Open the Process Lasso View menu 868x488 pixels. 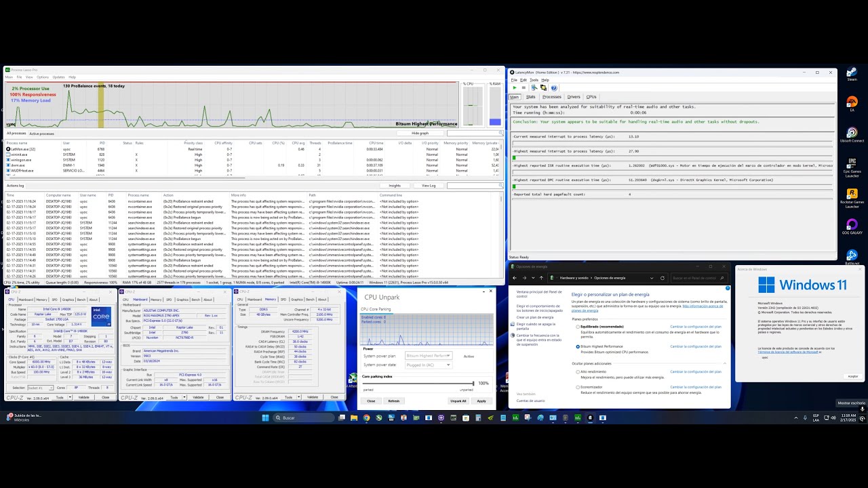29,77
